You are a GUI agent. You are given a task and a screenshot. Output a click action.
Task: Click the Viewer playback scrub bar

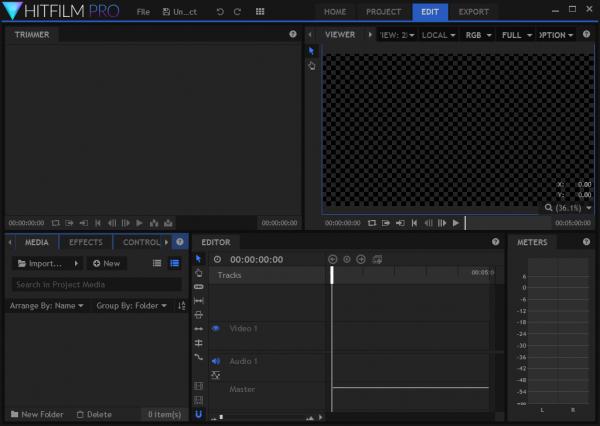[x=507, y=223]
